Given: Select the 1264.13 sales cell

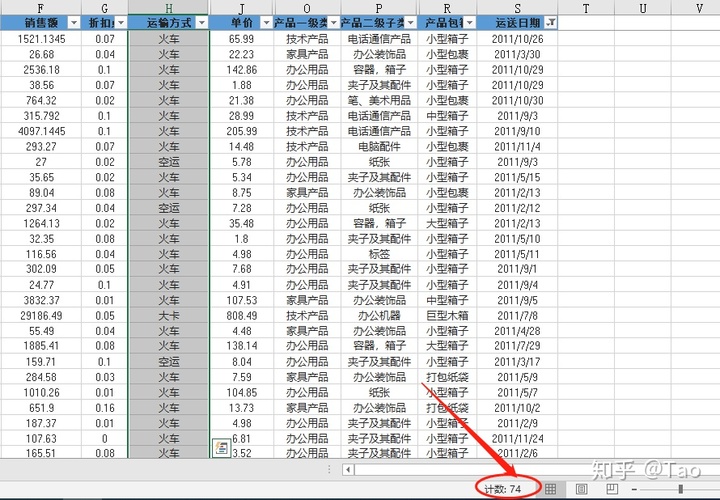Looking at the screenshot, I should (x=41, y=223).
